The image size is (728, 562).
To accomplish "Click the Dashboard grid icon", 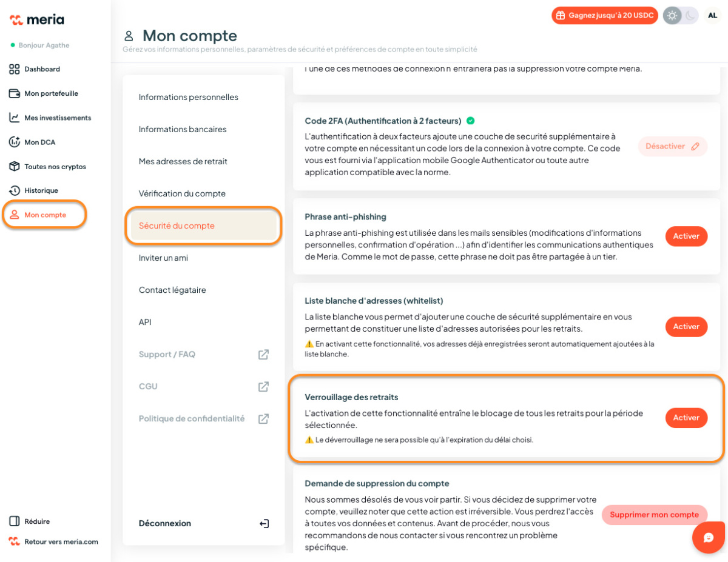I will coord(15,69).
